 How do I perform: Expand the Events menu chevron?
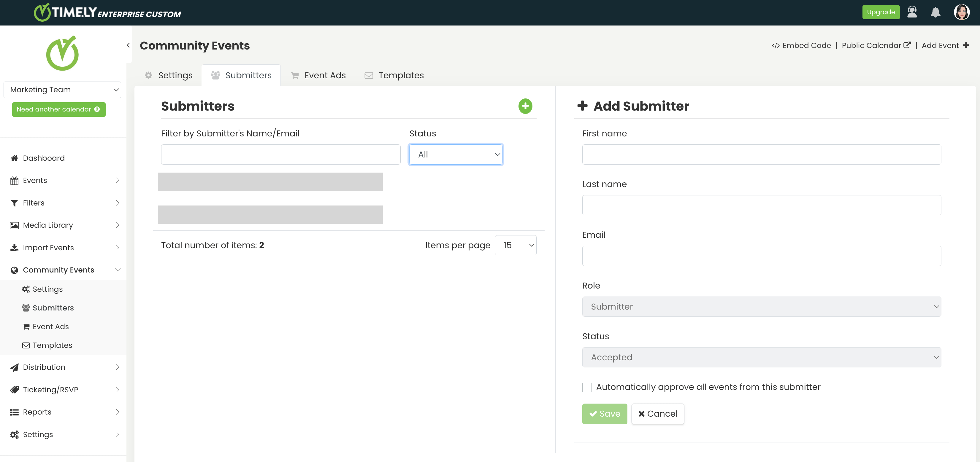point(118,181)
